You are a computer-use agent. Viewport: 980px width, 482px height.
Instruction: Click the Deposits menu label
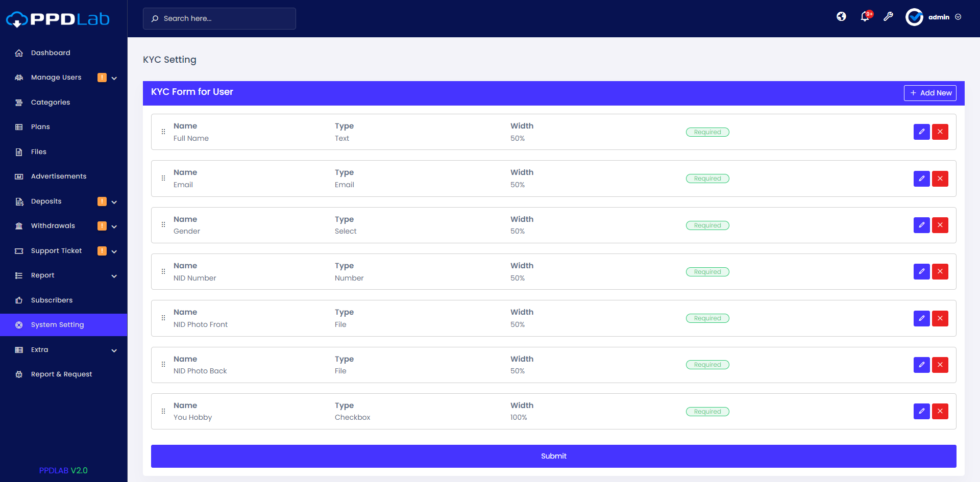46,201
